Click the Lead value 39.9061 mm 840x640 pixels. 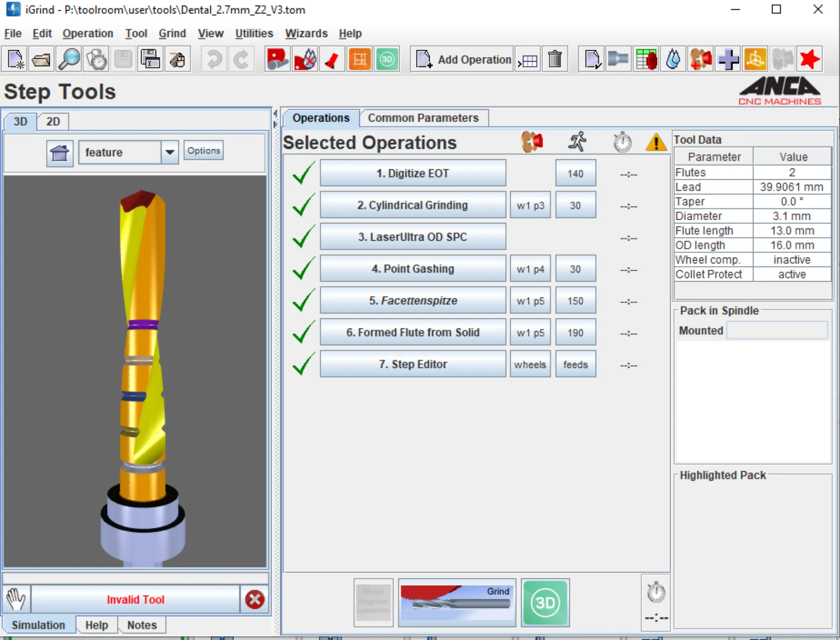[x=792, y=187]
